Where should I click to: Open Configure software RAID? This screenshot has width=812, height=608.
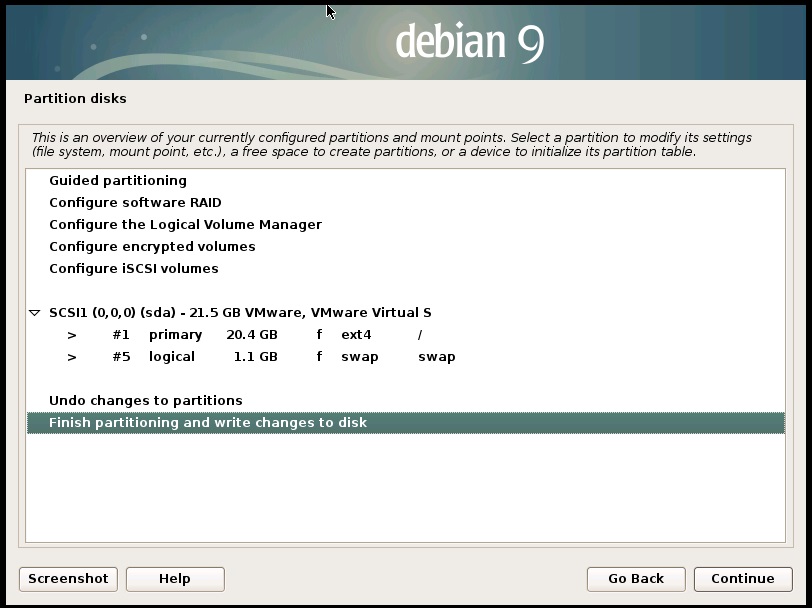click(135, 203)
